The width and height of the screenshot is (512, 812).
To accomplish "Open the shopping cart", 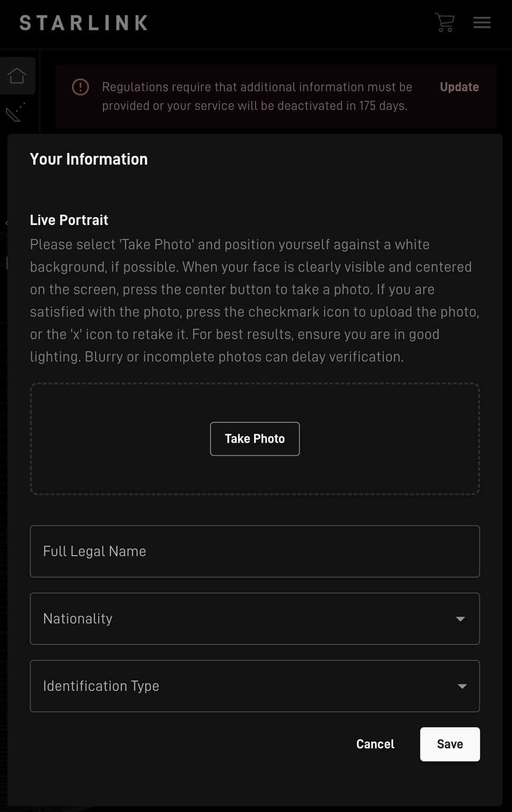I will tap(444, 22).
